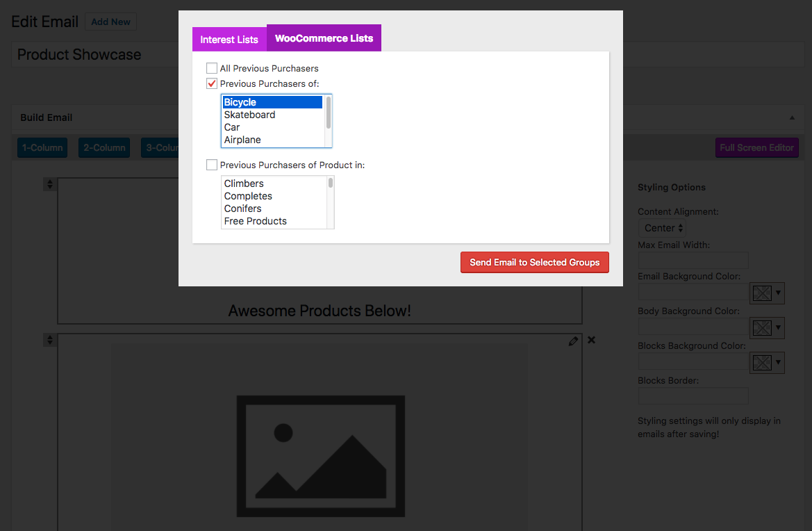The height and width of the screenshot is (531, 812).
Task: Open the Content Alignment dropdown
Action: (x=662, y=228)
